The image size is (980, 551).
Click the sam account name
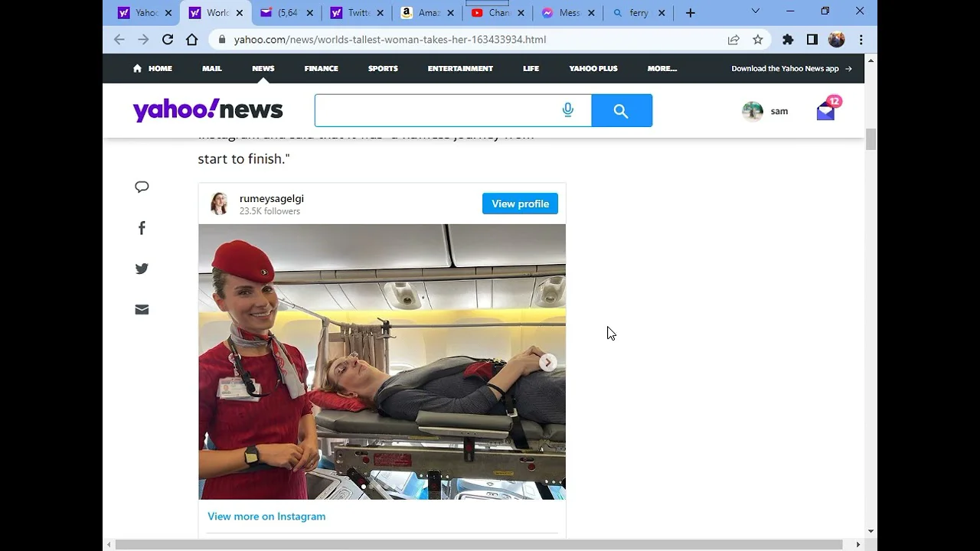pos(779,112)
